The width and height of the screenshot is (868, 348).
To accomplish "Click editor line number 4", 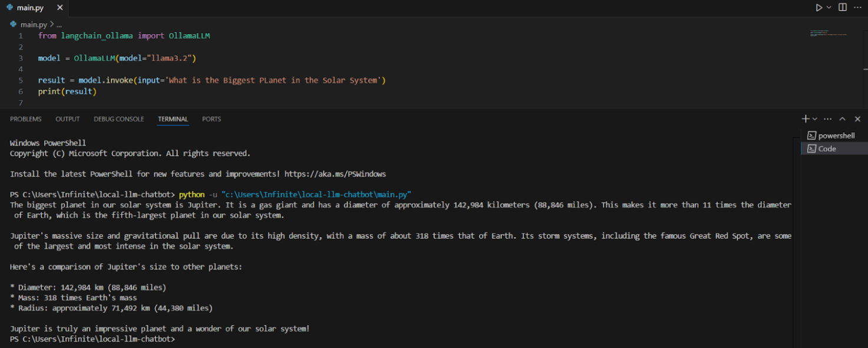I will tap(21, 70).
